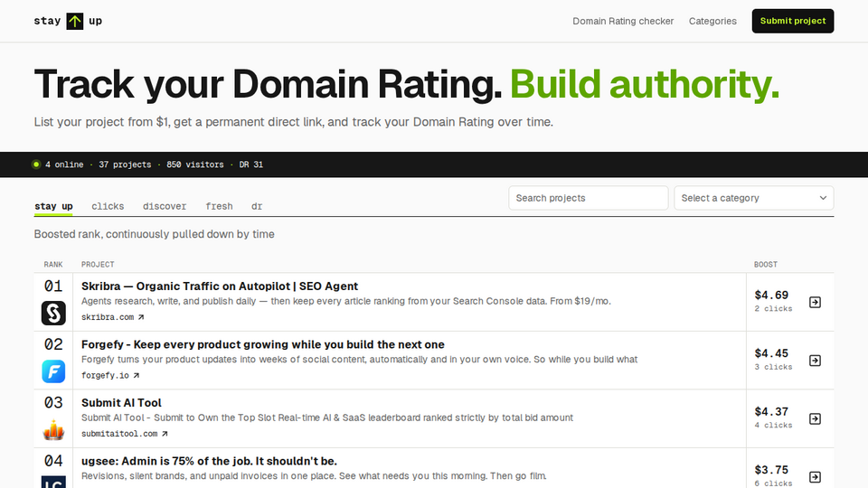Click rank number 02
The height and width of the screenshot is (488, 868).
53,344
